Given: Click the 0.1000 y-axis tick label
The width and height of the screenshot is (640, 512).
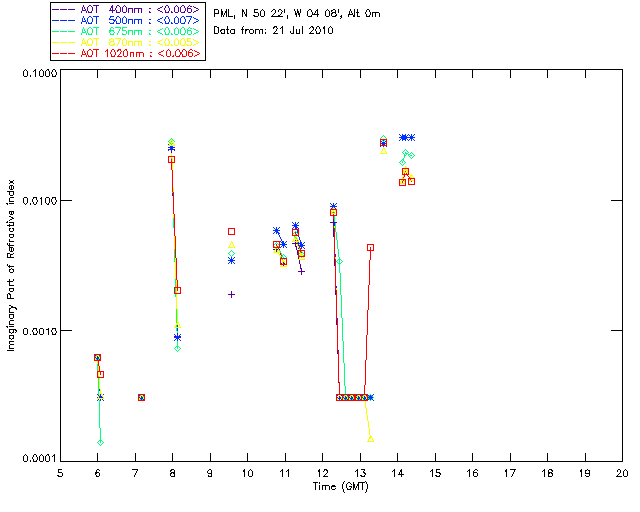Looking at the screenshot, I should (39, 73).
